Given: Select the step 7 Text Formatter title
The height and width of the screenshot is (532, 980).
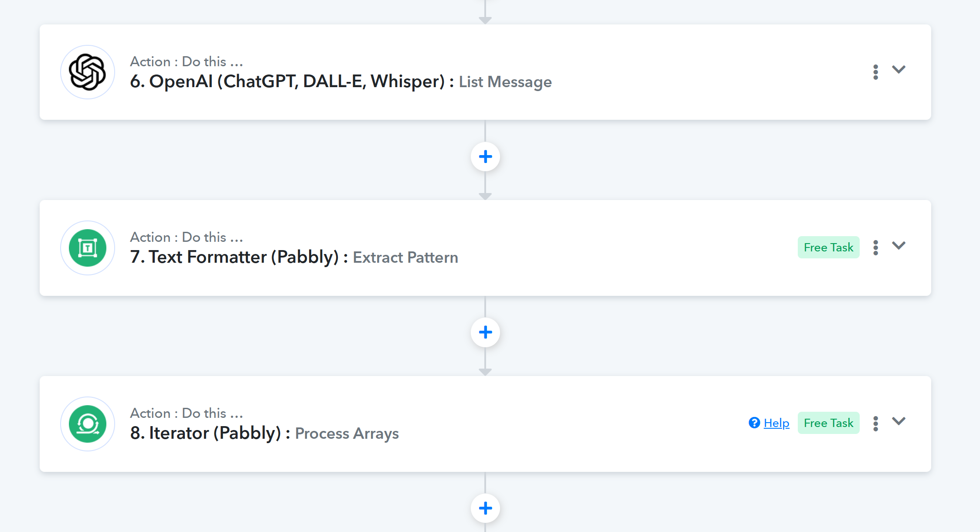Looking at the screenshot, I should tap(235, 257).
